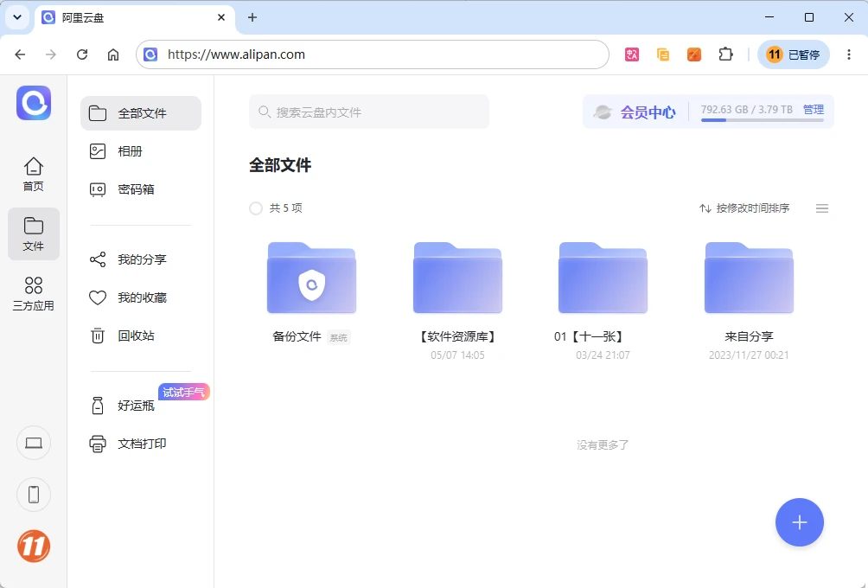Click the storage usage progress bar

tap(763, 120)
